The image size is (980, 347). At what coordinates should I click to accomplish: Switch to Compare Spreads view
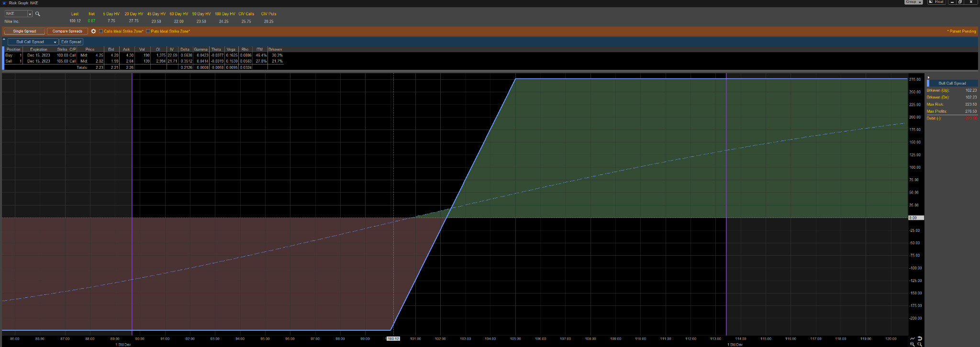(x=67, y=31)
